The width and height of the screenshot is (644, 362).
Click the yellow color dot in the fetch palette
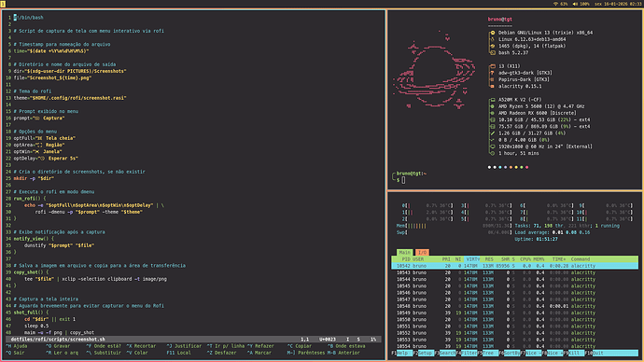coord(516,167)
